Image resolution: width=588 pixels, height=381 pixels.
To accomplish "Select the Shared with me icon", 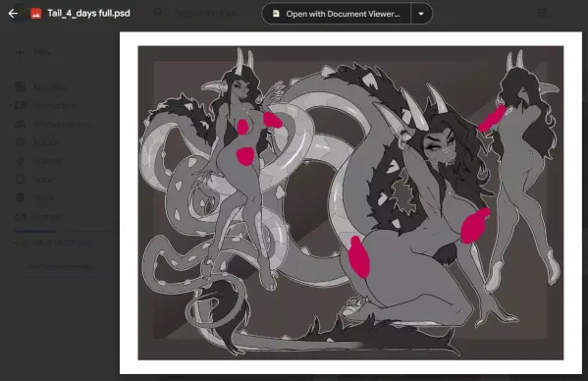I will (x=20, y=124).
